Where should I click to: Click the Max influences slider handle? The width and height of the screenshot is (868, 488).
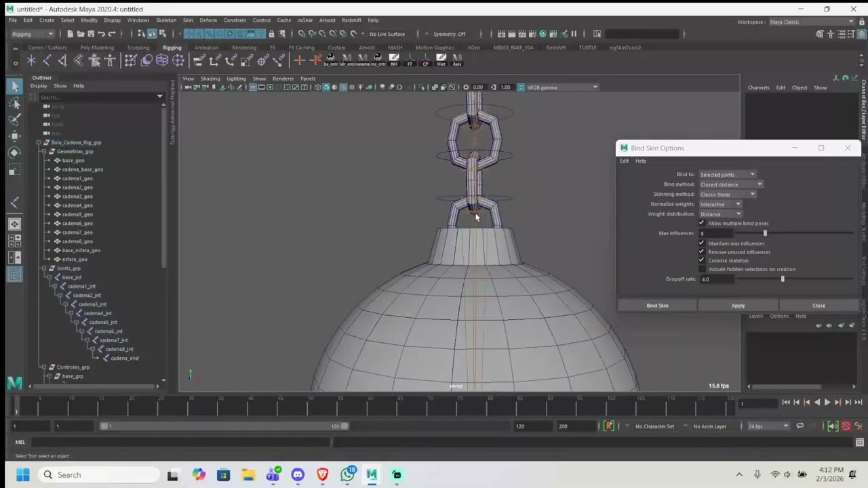(x=765, y=233)
